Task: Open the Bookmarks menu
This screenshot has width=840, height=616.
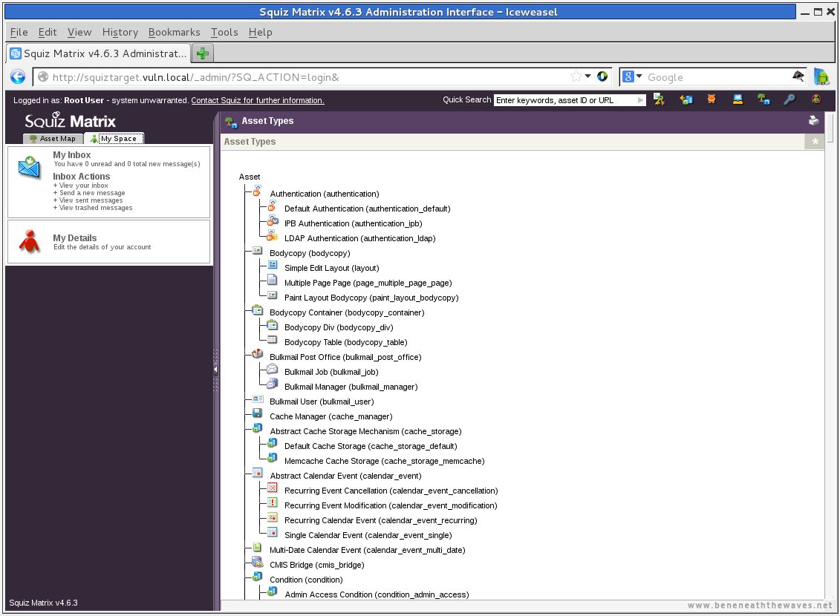Action: (x=174, y=32)
